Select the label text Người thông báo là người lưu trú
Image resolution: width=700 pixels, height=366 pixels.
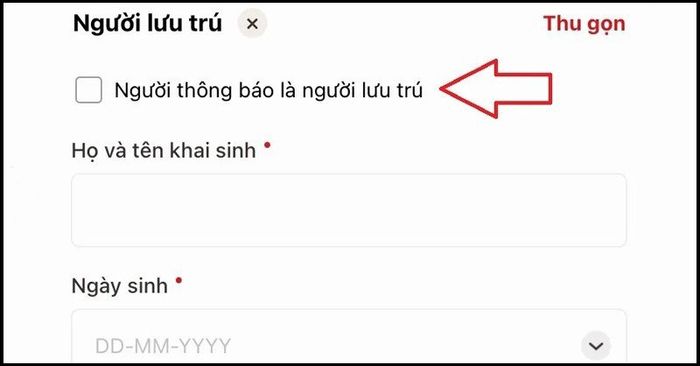(x=268, y=91)
